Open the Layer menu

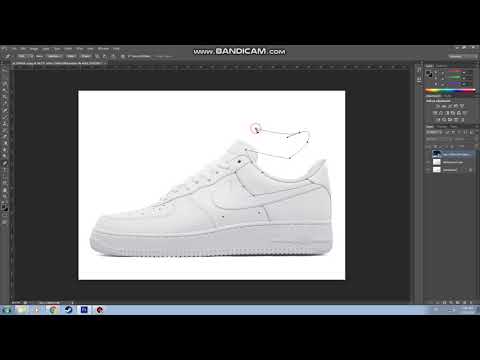click(x=45, y=49)
